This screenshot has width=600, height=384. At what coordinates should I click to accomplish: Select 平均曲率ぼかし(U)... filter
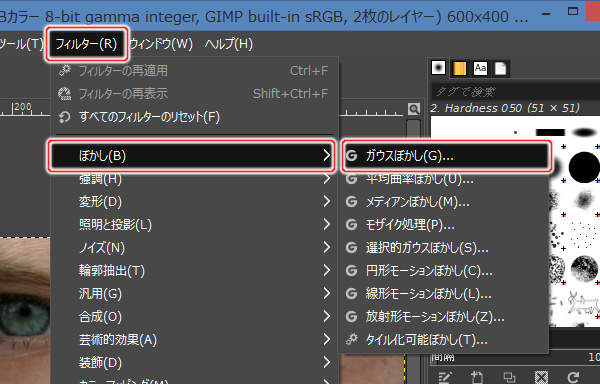click(x=444, y=179)
